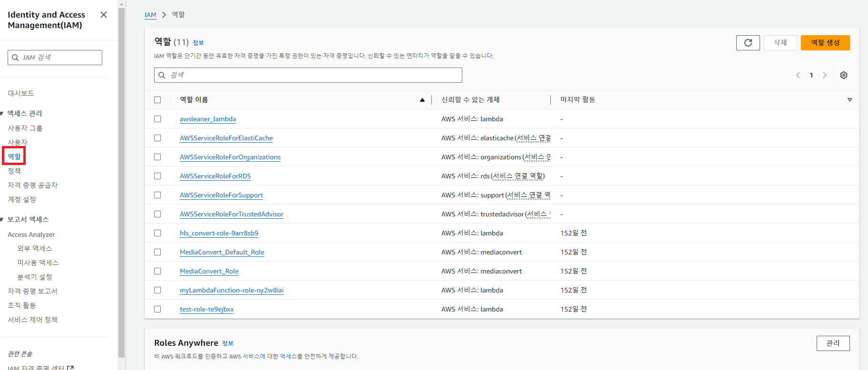Open 미사용 액세스 under Access Analyzer
This screenshot has width=868, height=370.
(x=38, y=263)
